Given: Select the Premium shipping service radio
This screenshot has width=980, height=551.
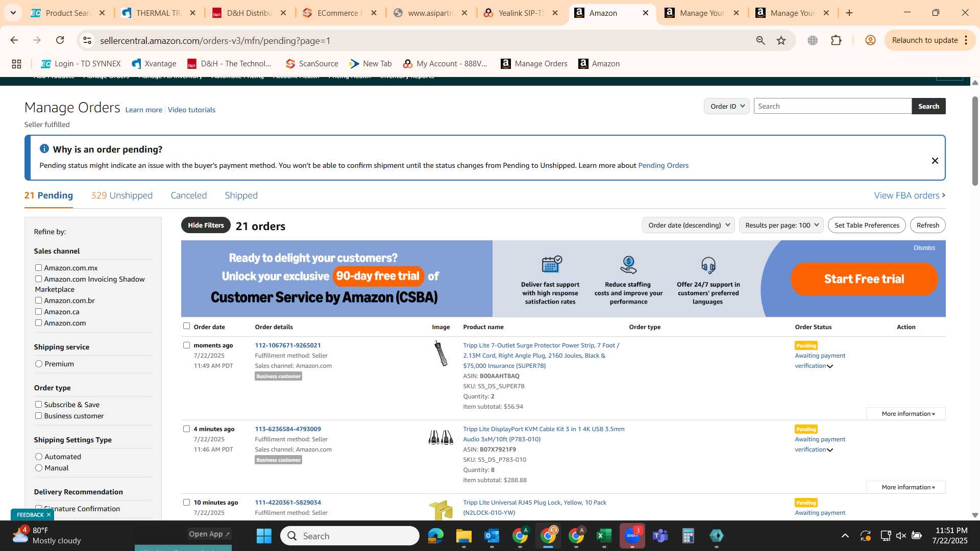Looking at the screenshot, I should click(x=39, y=364).
